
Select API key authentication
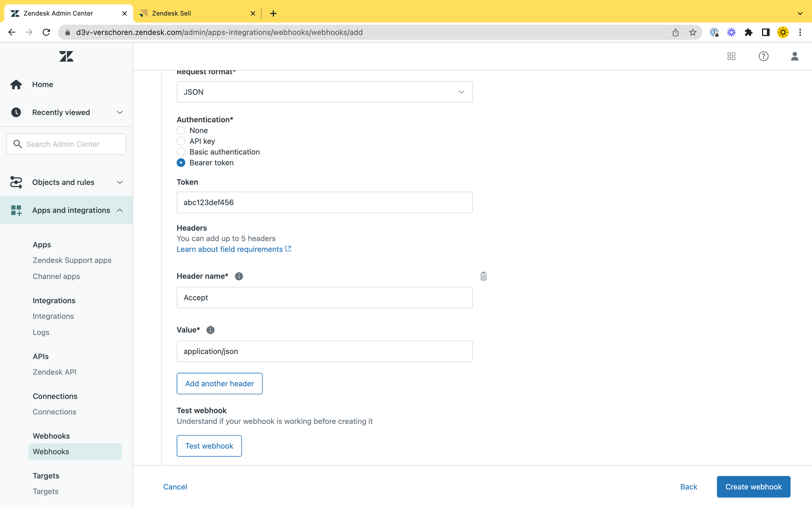pyautogui.click(x=181, y=141)
